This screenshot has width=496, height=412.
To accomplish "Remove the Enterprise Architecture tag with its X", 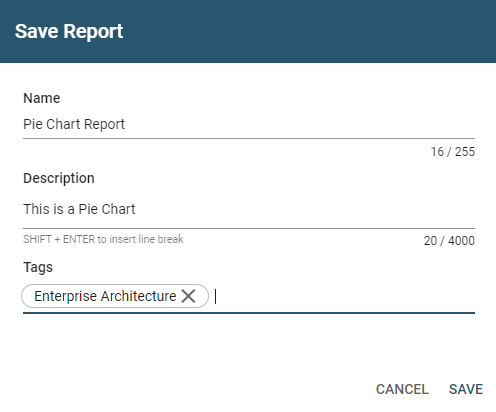I will click(188, 296).
